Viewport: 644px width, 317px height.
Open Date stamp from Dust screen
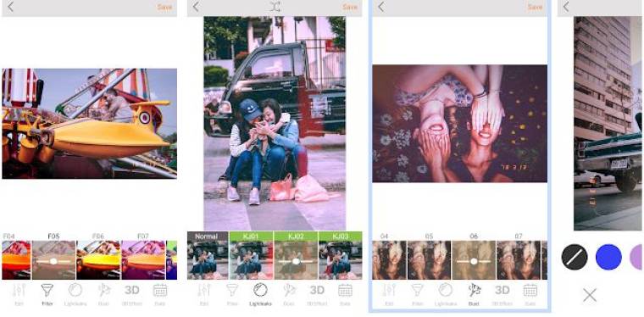coord(530,295)
